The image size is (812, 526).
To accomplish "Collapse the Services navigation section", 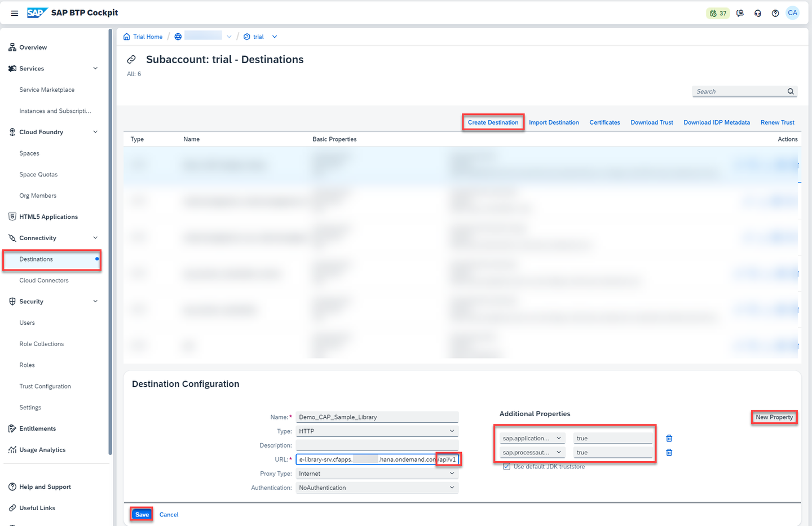I will (95, 68).
